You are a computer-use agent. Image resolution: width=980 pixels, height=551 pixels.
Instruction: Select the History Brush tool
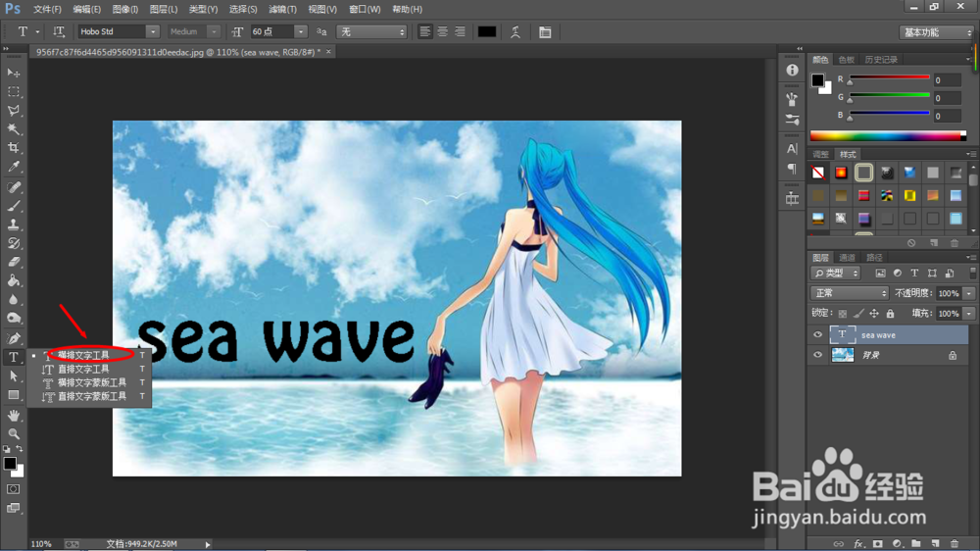[13, 243]
